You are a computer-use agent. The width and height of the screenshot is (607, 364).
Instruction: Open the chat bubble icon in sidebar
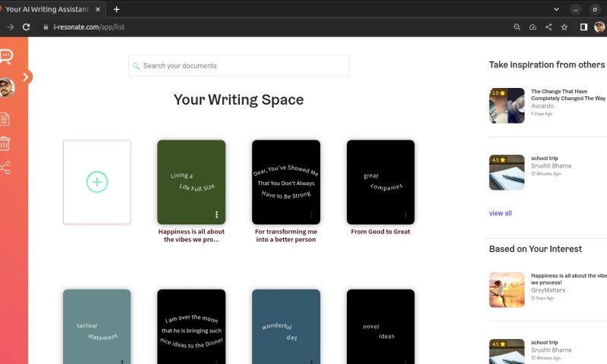point(6,56)
